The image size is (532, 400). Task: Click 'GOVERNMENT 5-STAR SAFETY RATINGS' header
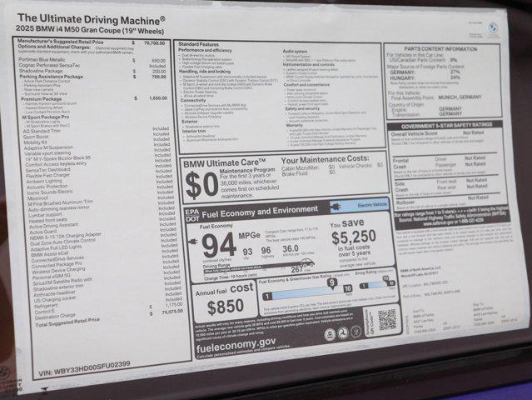446,125
